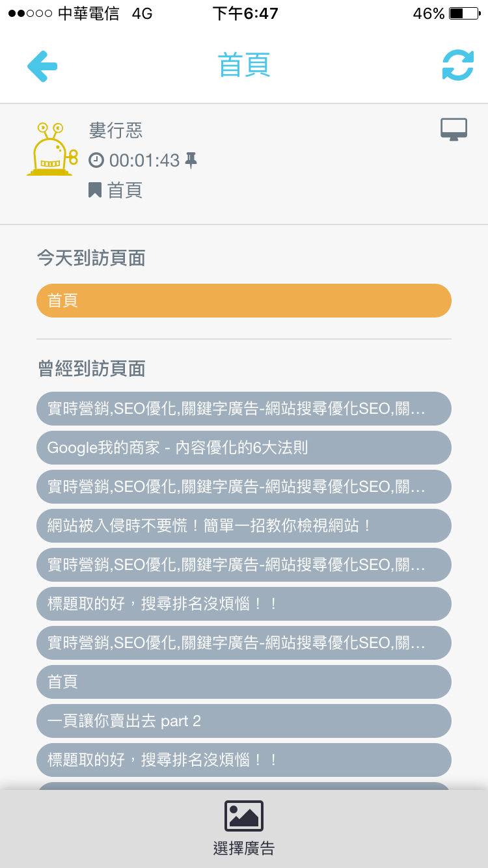Viewport: 488px width, 868px height.
Task: Click the clock icon beside timer
Action: click(96, 160)
